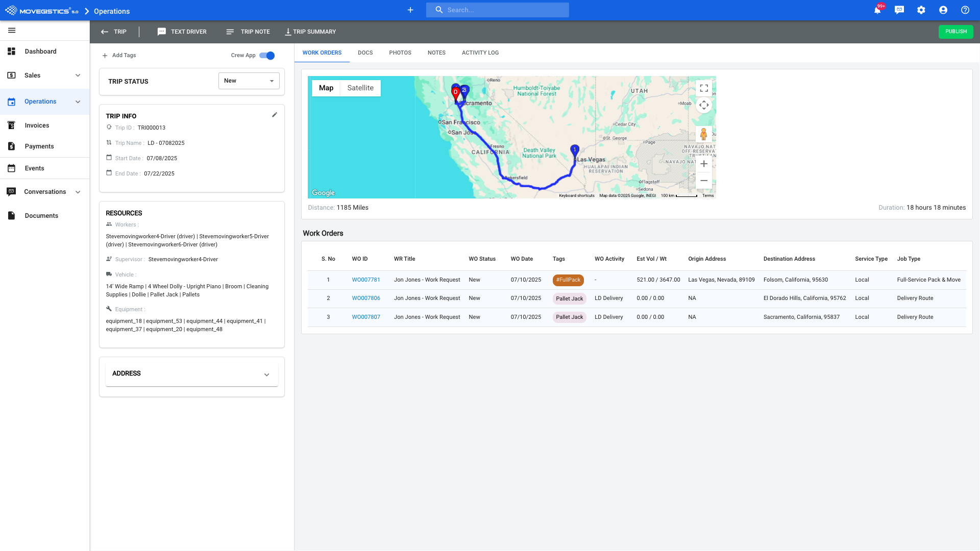Switch to the Activity Log tab
Image resolution: width=980 pixels, height=551 pixels.
480,53
